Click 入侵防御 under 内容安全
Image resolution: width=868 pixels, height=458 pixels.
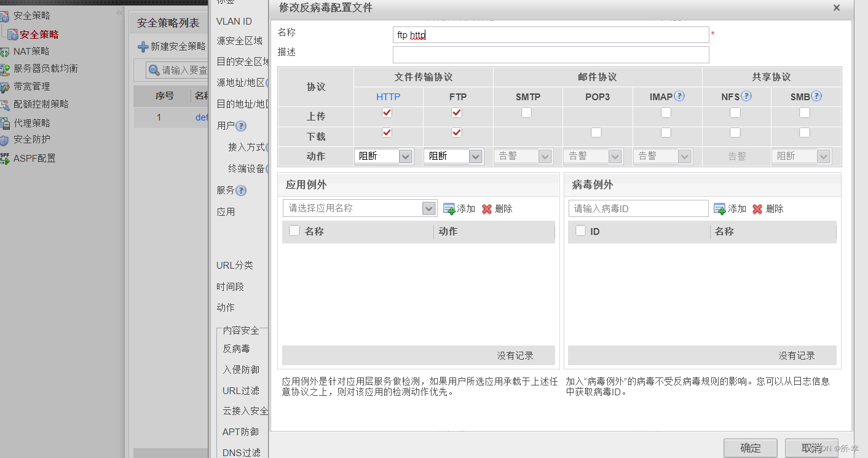click(x=241, y=369)
